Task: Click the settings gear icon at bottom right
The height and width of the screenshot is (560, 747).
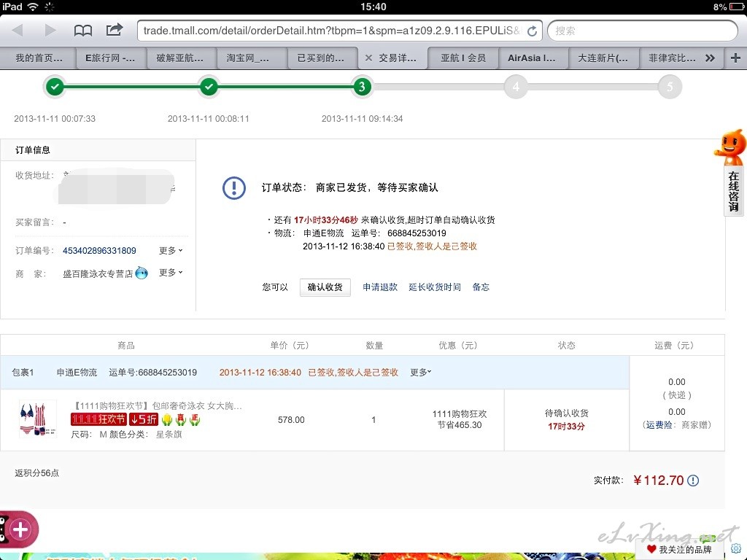Action: [736, 549]
